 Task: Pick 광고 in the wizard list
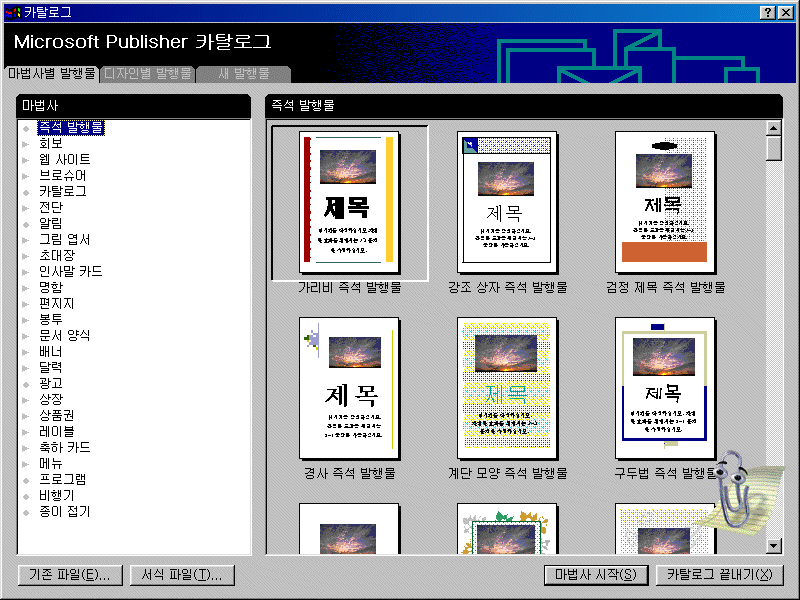[x=51, y=383]
